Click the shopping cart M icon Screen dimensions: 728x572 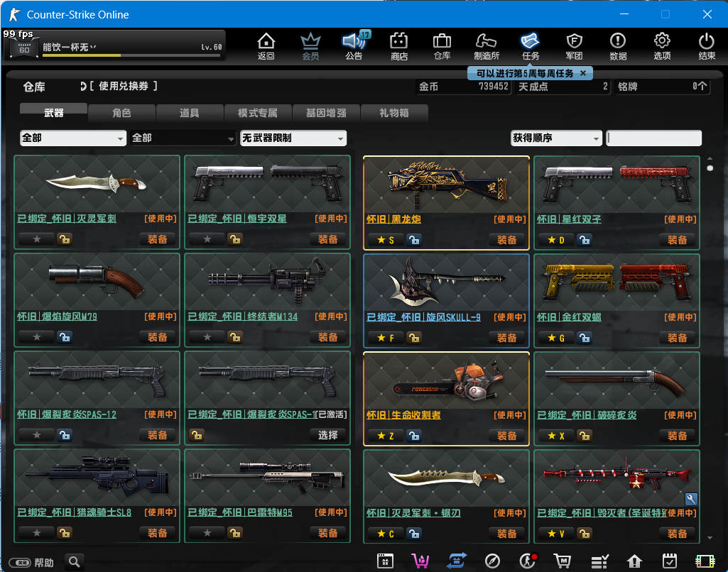[563, 561]
